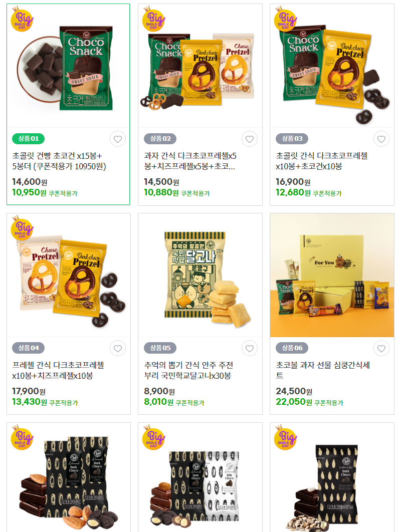
Task: Add 상품 04 pretzel set to wishlist
Action: click(x=118, y=349)
